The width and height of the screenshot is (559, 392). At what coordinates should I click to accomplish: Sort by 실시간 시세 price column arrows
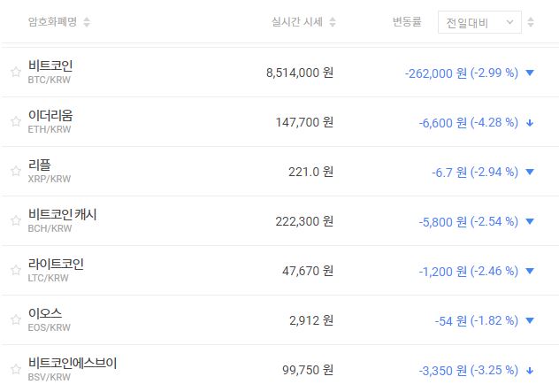332,22
